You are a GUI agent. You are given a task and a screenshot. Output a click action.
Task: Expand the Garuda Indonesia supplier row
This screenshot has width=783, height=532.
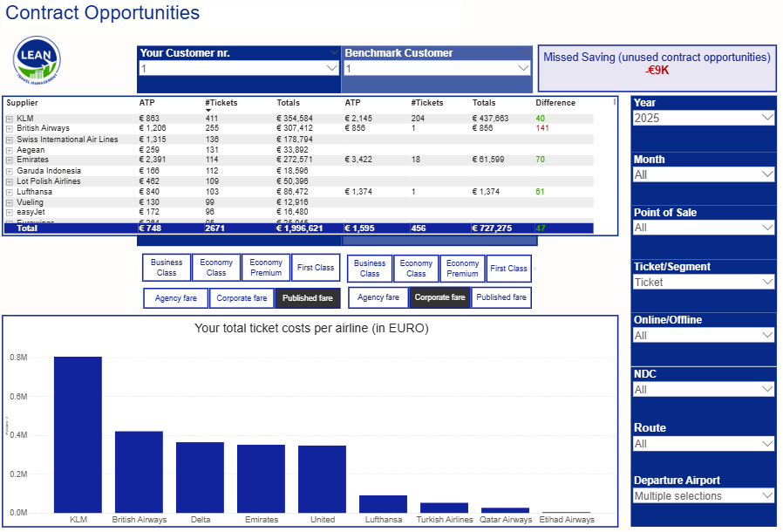coord(9,171)
